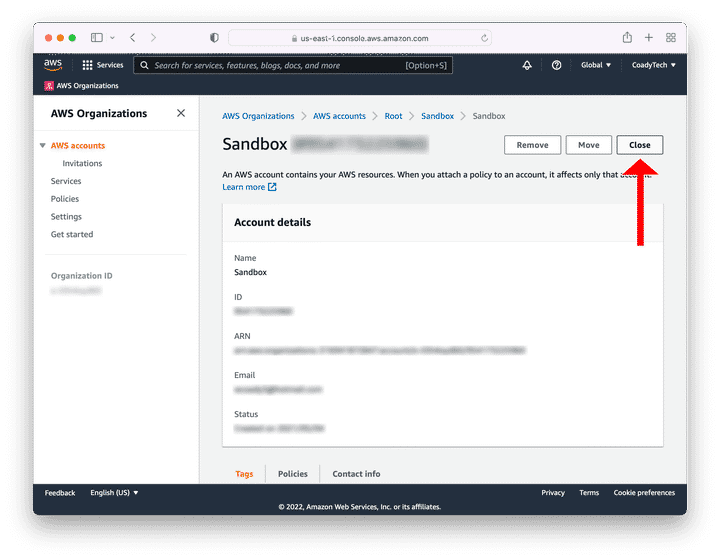Collapse the AWS accounts tree arrow
This screenshot has width=720, height=559.
43,145
